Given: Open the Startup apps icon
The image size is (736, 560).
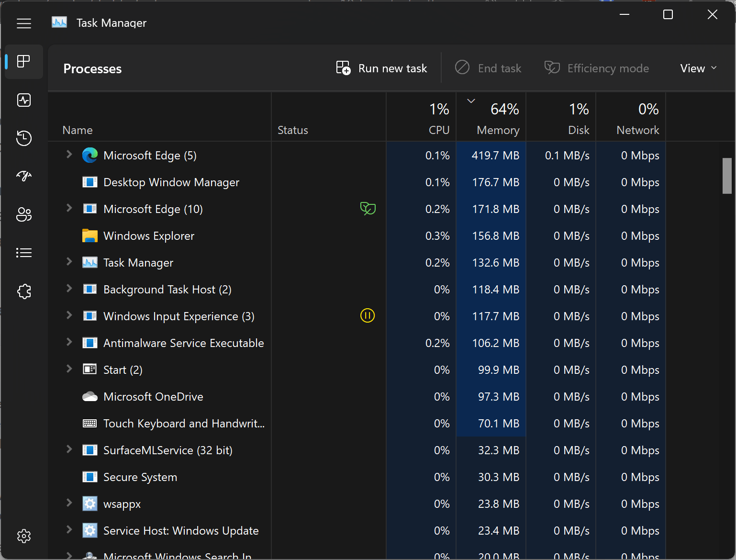Looking at the screenshot, I should click(x=24, y=176).
